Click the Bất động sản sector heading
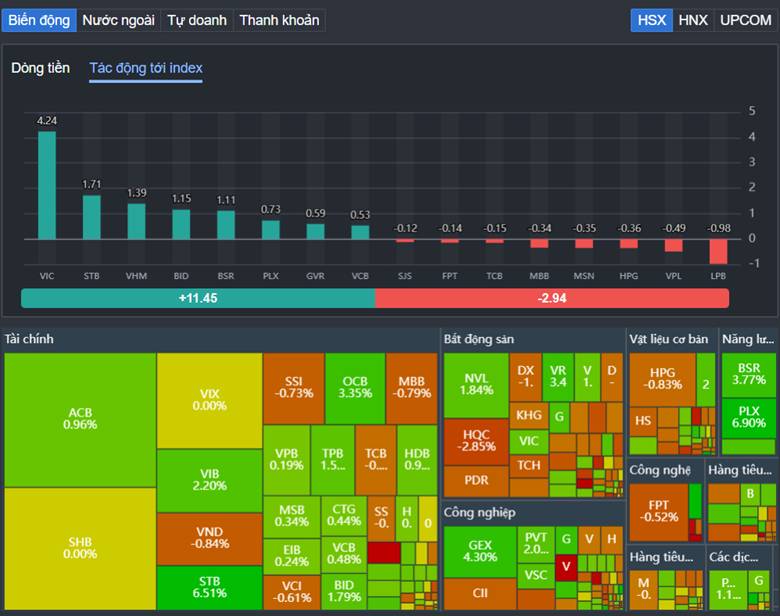 click(479, 339)
